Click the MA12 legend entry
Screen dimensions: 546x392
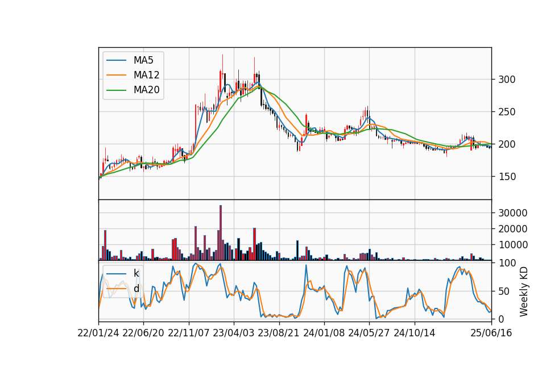[133, 75]
